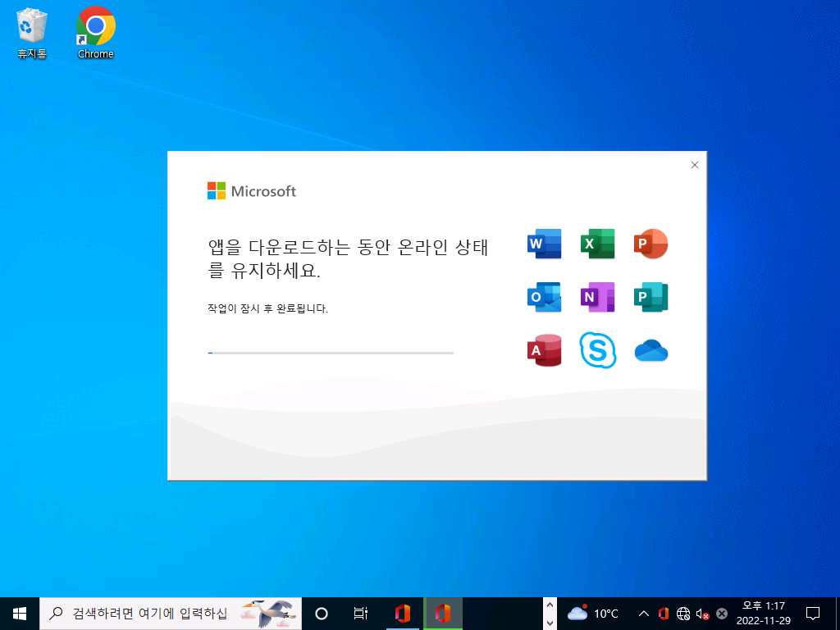Click the bird illustration in the search box
This screenshot has width=840, height=630.
(268, 614)
